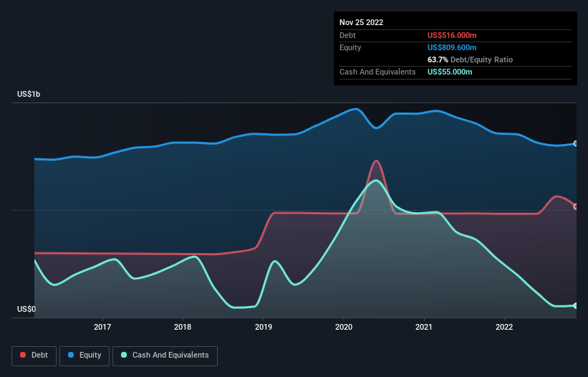Click the 2018 axis label
The image size is (588, 377).
point(183,327)
